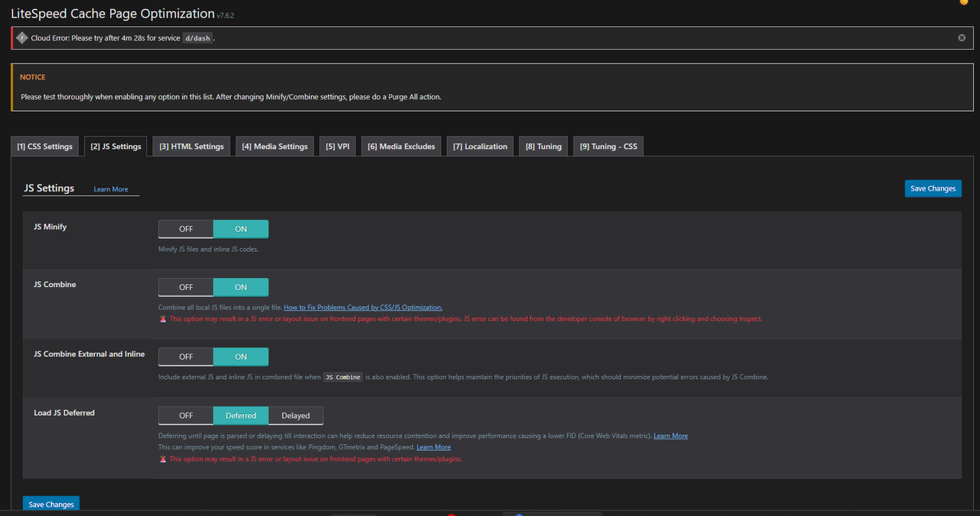Open Learn More link after PageSpeed sentence

point(433,447)
